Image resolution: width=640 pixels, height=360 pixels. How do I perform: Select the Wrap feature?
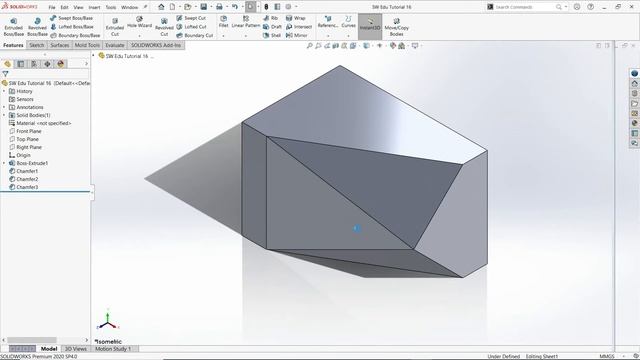coord(296,18)
